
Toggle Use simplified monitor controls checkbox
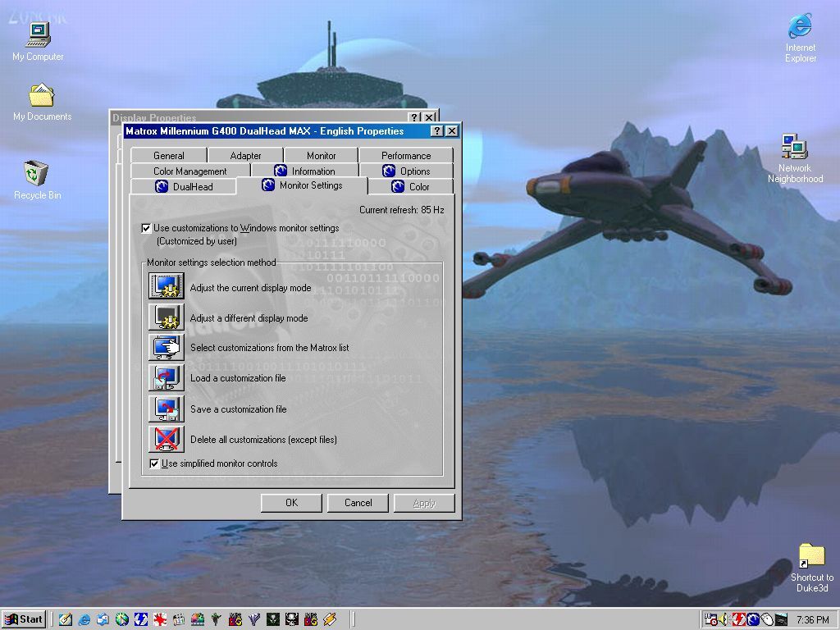(x=154, y=463)
